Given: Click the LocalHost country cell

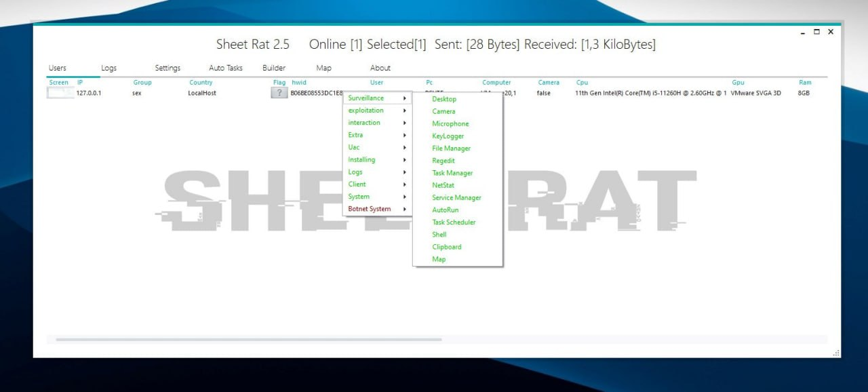Looking at the screenshot, I should tap(202, 93).
